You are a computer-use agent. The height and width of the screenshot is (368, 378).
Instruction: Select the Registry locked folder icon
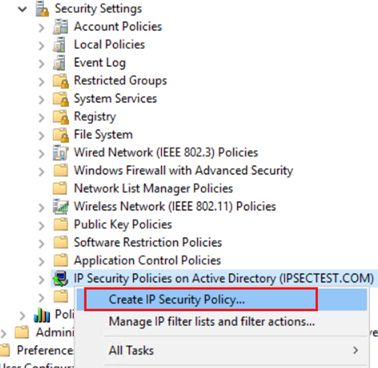[61, 117]
